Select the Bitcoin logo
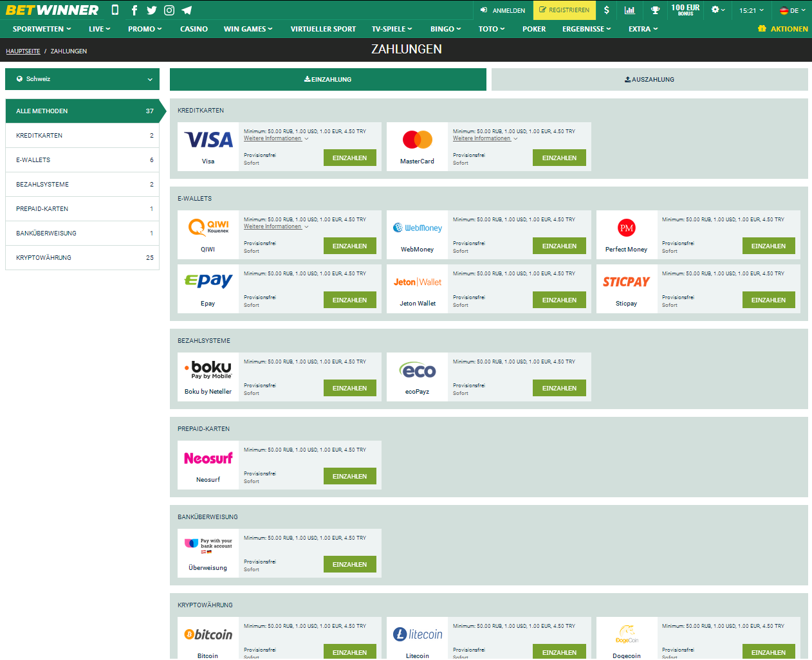The image size is (812, 660). pos(208,634)
